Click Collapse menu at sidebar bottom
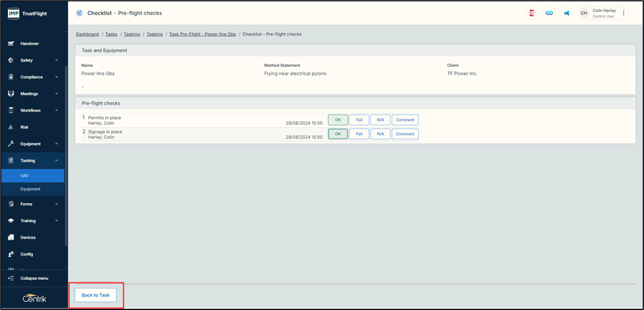This screenshot has width=644, height=310. [x=34, y=278]
